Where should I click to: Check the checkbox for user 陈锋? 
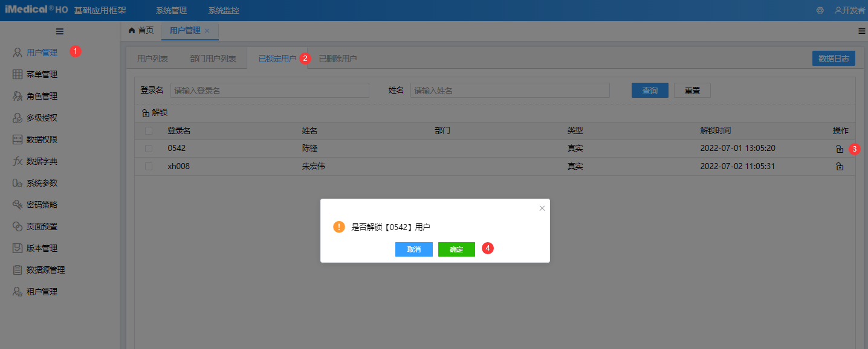click(148, 149)
